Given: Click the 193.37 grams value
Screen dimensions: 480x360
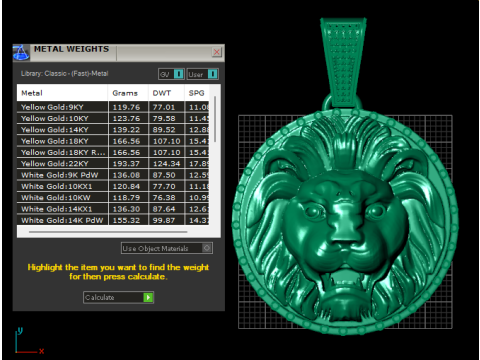Looking at the screenshot, I should click(126, 164).
